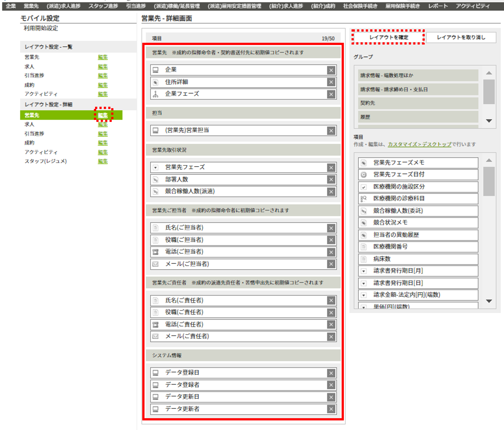The height and width of the screenshot is (430, 504).
Task: Click the search-list icon of 医療機関の診療科目
Action: (363, 199)
